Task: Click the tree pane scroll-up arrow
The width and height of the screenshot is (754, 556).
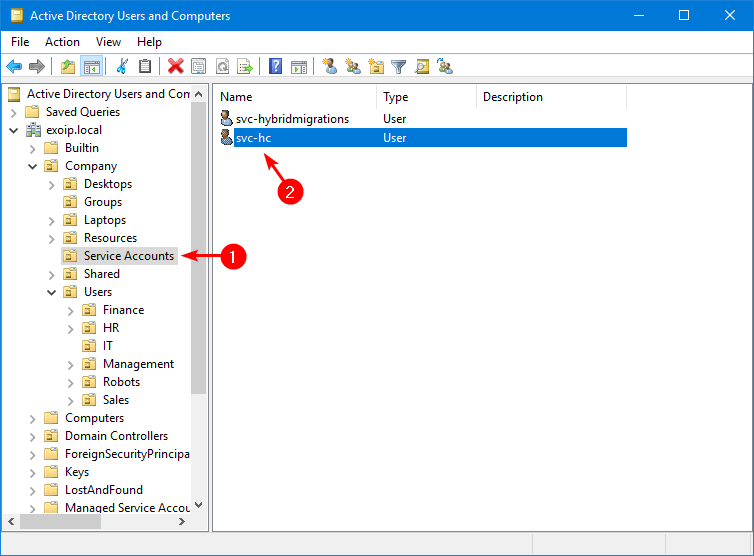Action: click(199, 94)
